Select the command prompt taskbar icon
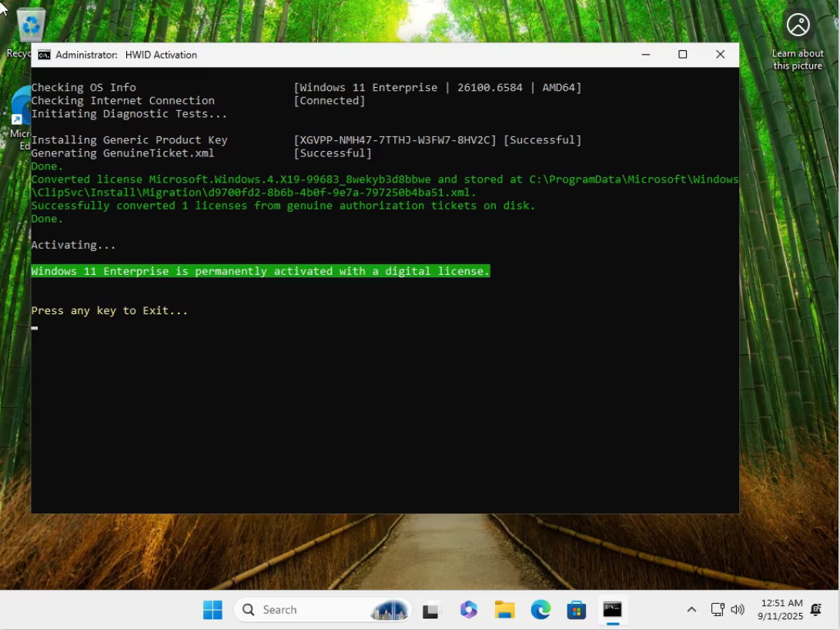The height and width of the screenshot is (630, 840). click(612, 610)
